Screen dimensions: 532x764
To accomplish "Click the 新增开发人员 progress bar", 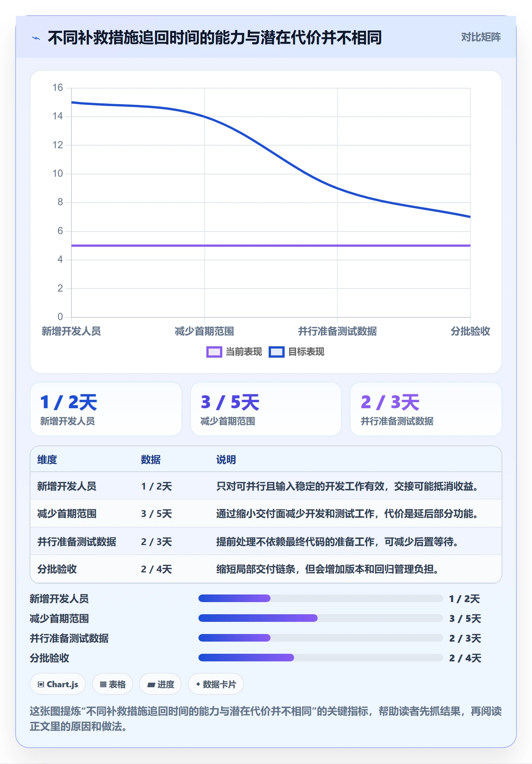I will (x=320, y=598).
